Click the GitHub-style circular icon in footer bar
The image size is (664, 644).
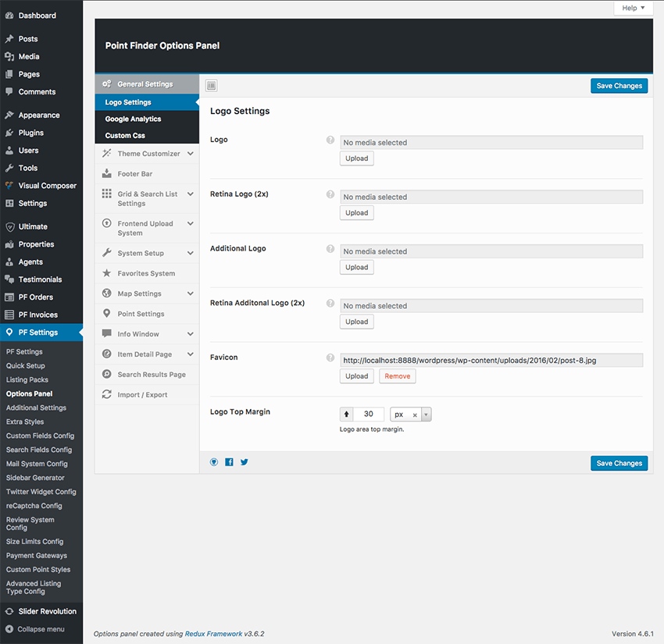pos(214,462)
